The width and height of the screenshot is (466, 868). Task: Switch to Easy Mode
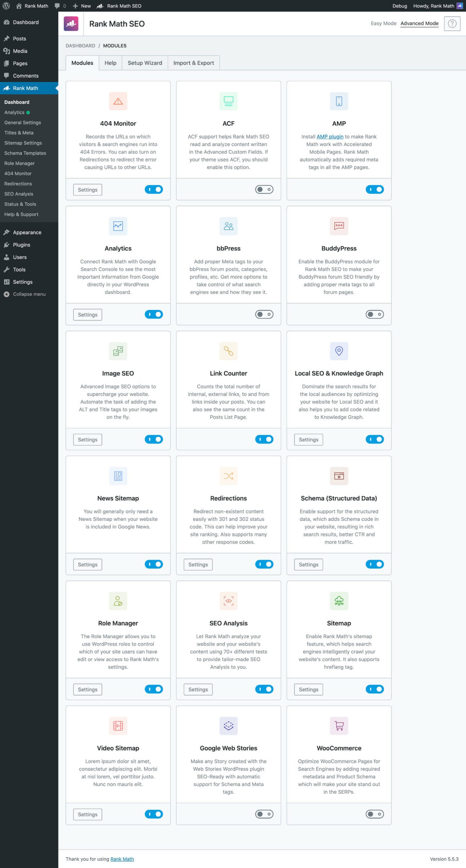tap(383, 23)
